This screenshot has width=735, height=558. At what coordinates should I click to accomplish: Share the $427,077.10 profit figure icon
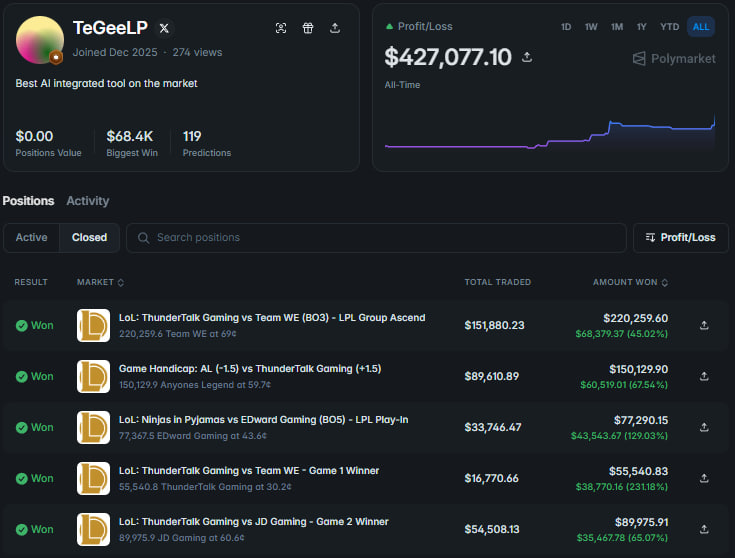(x=527, y=57)
